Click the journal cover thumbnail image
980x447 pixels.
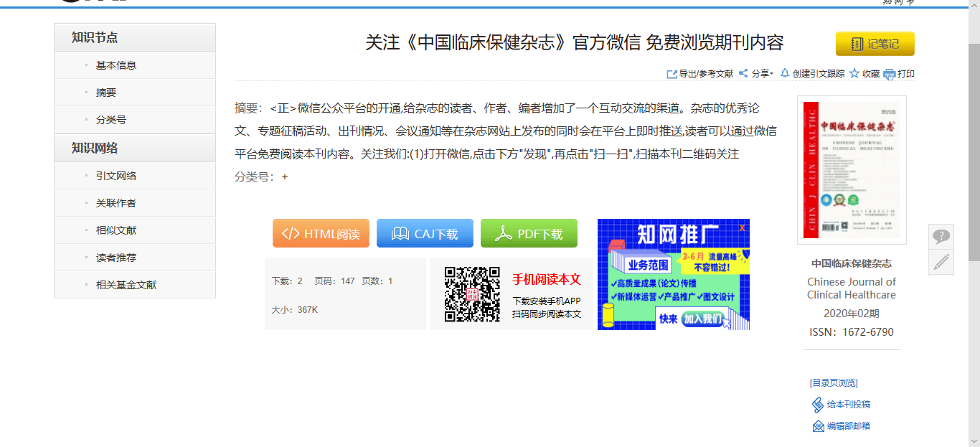click(x=852, y=169)
